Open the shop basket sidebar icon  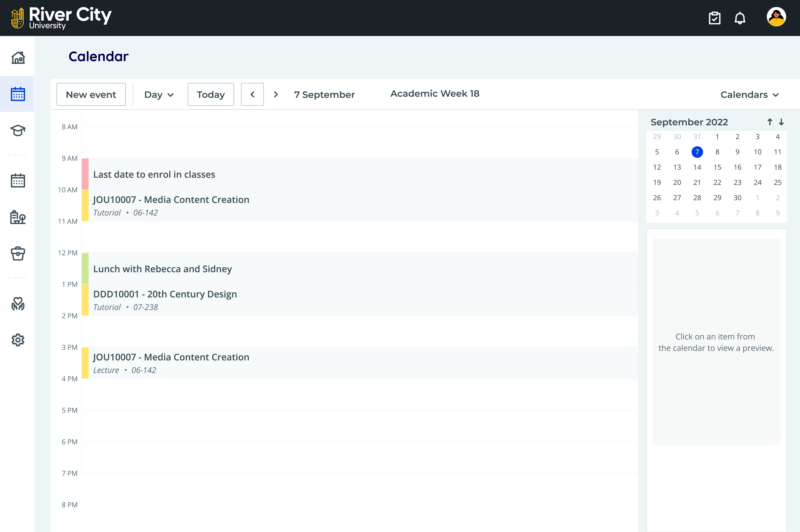pos(18,253)
